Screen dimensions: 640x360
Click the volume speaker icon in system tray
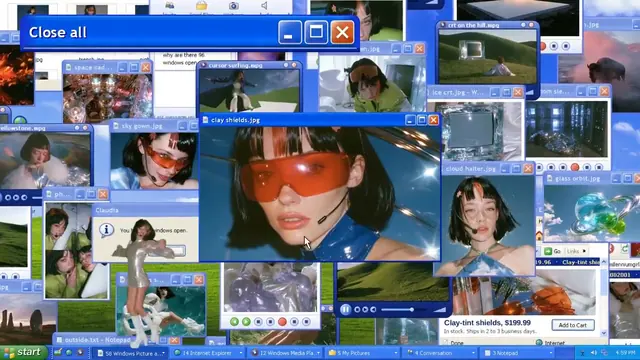(x=594, y=353)
